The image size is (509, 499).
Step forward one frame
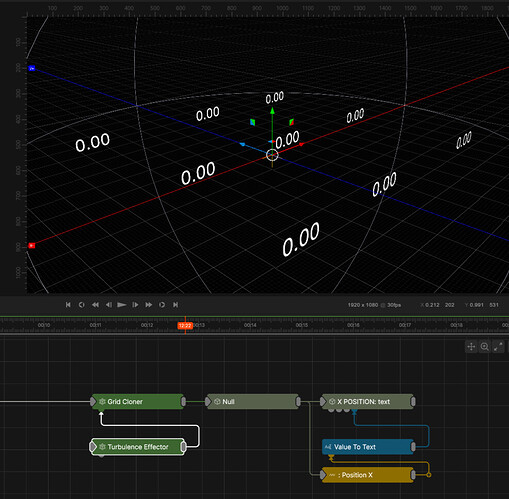coord(135,305)
